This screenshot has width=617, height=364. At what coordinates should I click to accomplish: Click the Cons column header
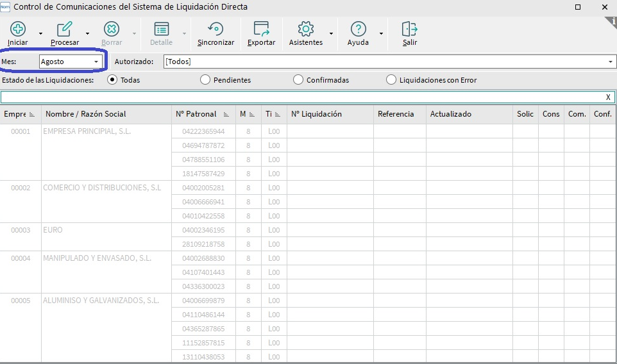click(x=551, y=114)
